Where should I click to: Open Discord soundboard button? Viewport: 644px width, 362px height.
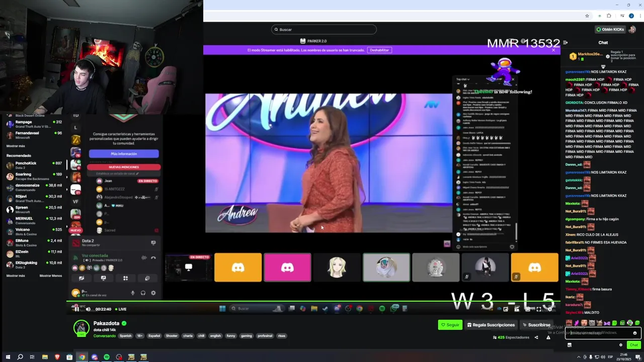[x=147, y=278]
